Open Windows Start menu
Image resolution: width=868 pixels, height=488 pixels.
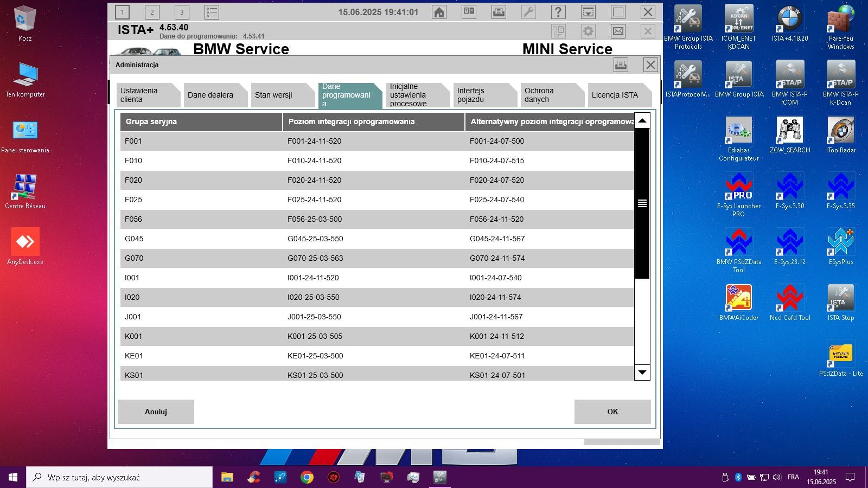point(13,477)
